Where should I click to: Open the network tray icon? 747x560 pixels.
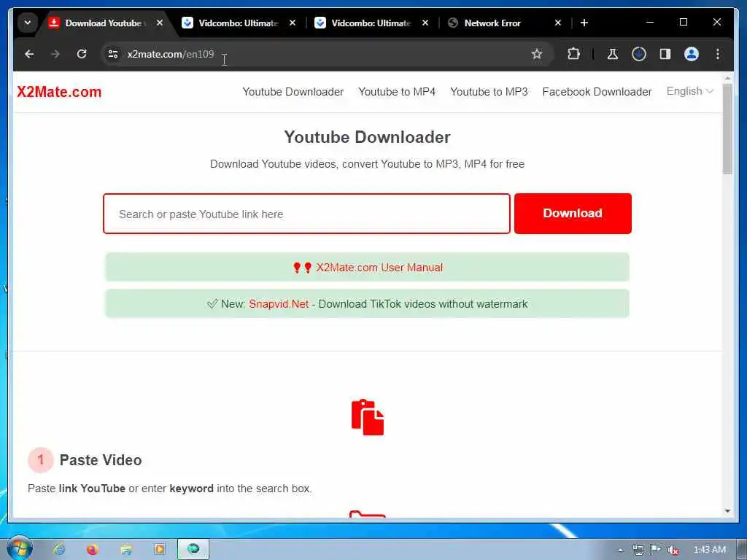coord(638,550)
